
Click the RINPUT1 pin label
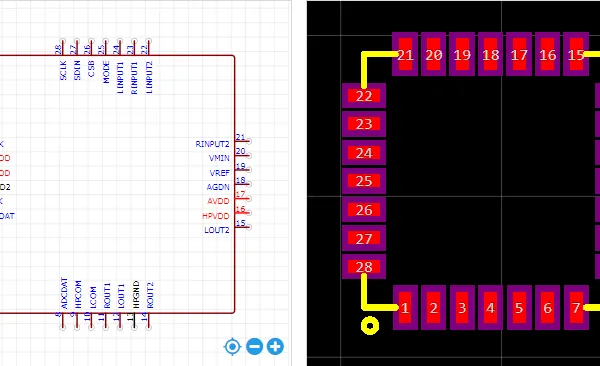click(134, 77)
